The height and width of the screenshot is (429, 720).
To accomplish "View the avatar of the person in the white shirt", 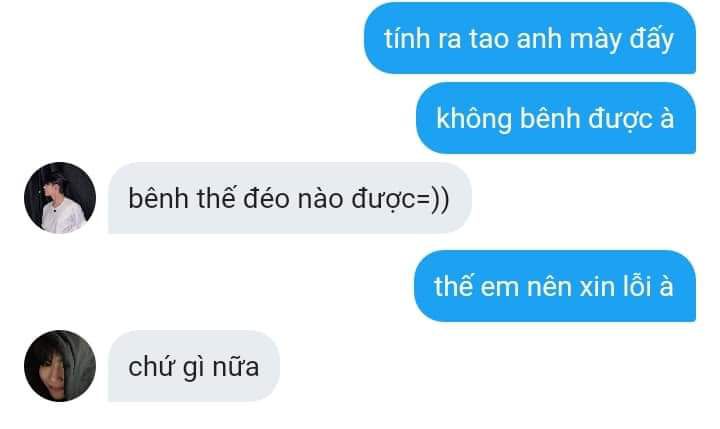I will [60, 198].
